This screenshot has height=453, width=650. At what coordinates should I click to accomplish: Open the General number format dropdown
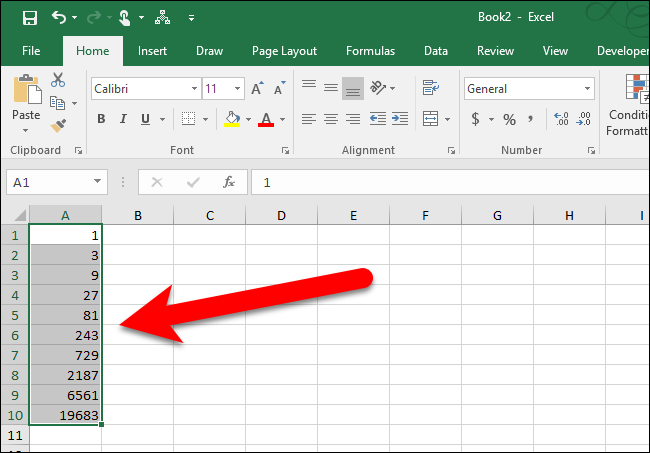coord(587,89)
